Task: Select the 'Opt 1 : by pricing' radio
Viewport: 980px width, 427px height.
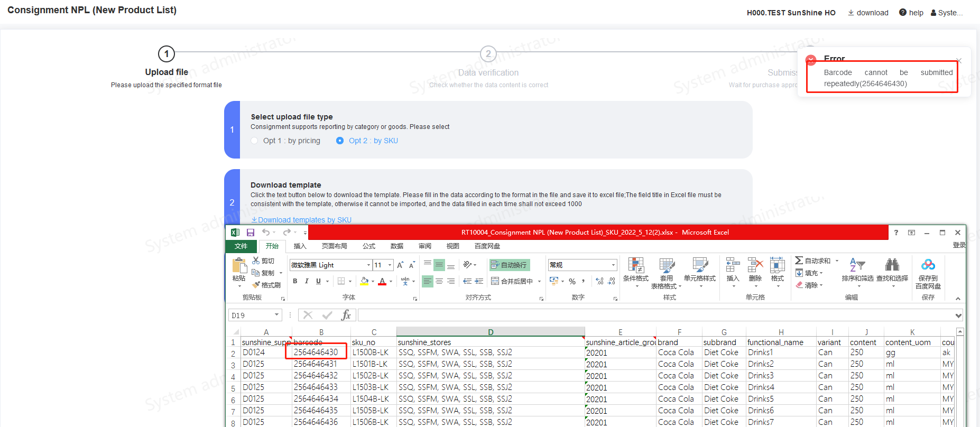Action: point(255,141)
